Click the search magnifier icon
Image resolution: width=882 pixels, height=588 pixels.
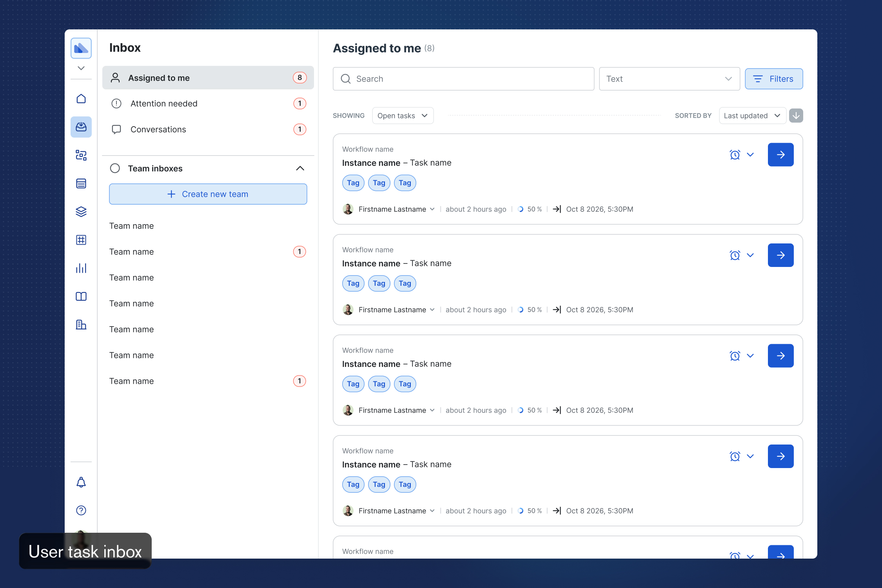[x=346, y=79]
